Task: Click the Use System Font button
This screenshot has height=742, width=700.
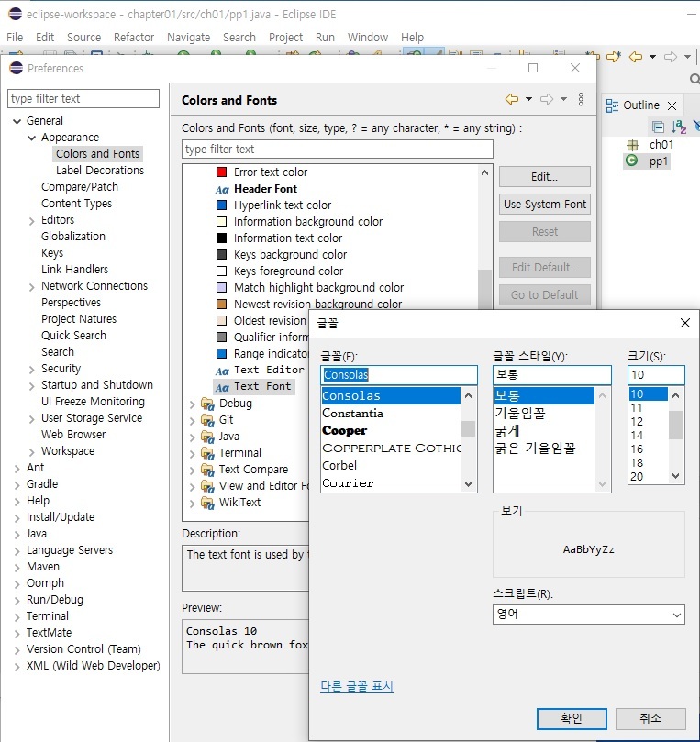Action: pyautogui.click(x=544, y=204)
